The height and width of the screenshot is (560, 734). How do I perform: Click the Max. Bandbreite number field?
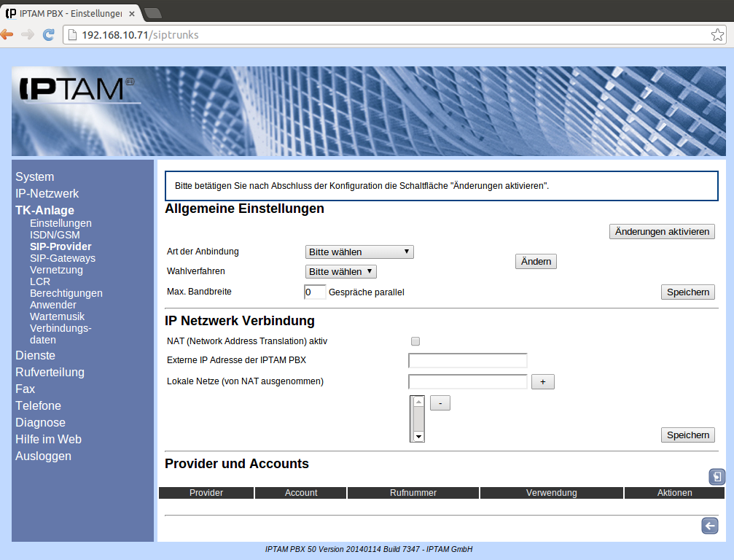[314, 292]
